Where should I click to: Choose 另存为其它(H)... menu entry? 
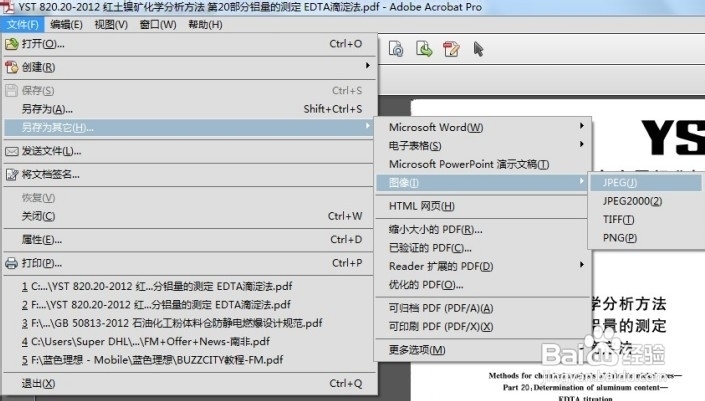189,127
